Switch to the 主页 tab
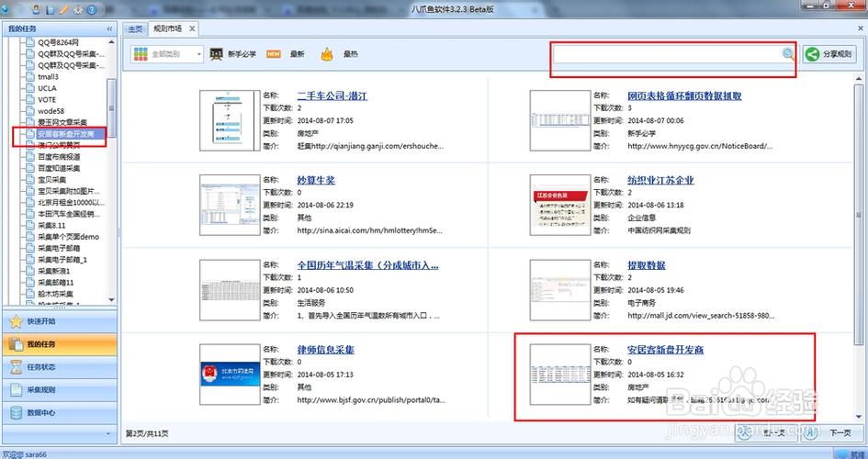The height and width of the screenshot is (459, 868). coord(135,28)
